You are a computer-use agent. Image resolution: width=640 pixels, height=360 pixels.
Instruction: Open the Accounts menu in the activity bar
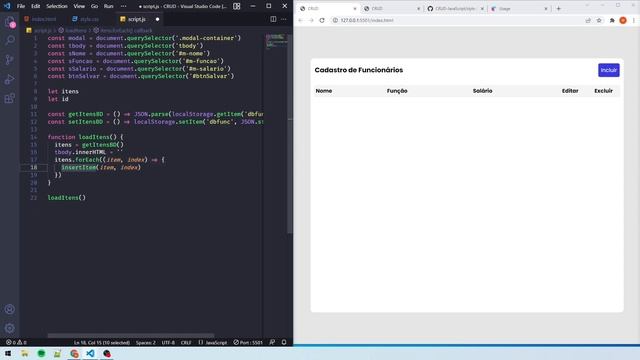tap(9, 309)
